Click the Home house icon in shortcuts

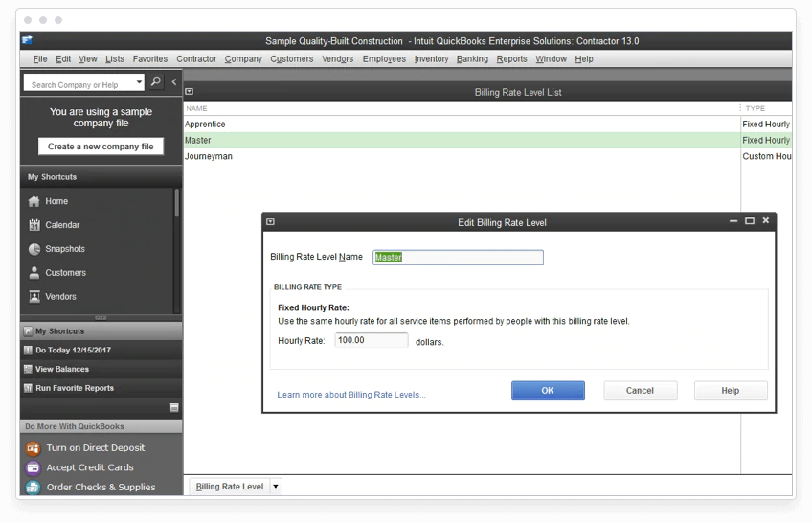(x=34, y=201)
